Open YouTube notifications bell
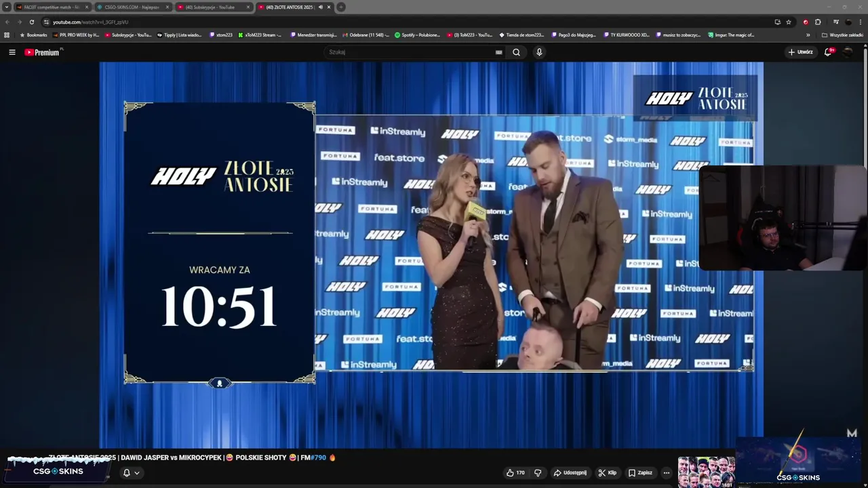868x488 pixels. coord(828,52)
